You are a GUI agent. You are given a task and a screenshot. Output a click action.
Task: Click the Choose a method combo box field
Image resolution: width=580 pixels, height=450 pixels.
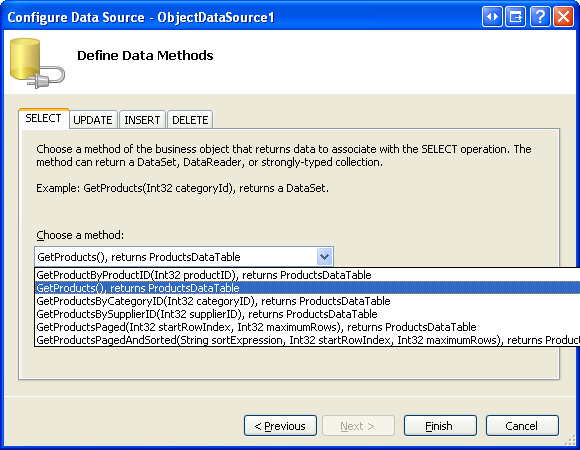pos(184,257)
